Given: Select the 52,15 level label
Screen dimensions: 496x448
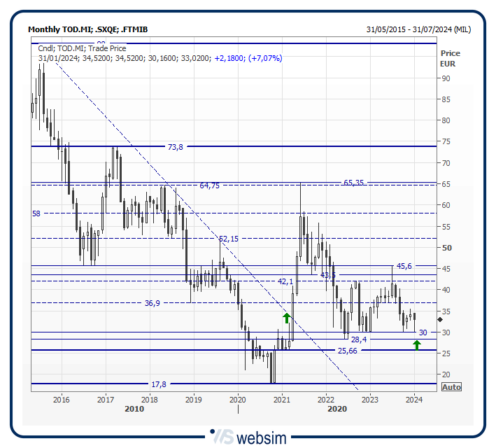Looking at the screenshot, I should coord(229,239).
